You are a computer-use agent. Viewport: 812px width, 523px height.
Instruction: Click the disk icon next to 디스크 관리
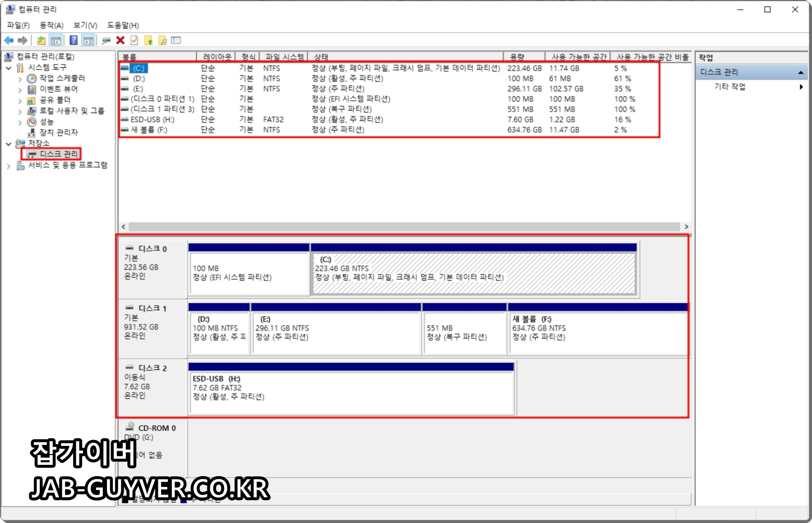31,155
